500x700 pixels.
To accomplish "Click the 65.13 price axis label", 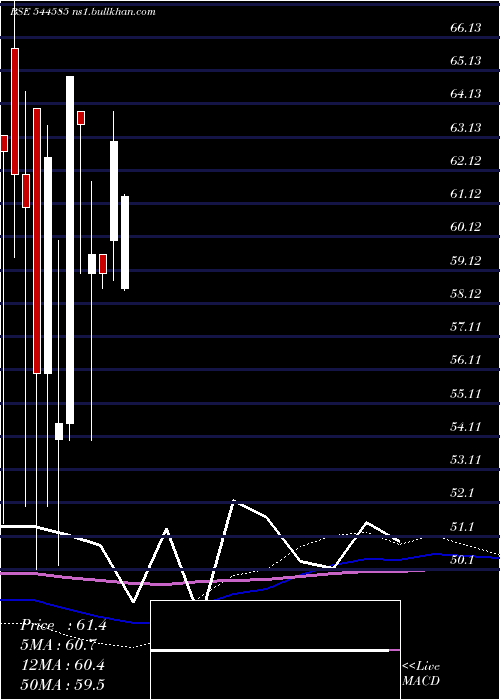I will pos(466,61).
